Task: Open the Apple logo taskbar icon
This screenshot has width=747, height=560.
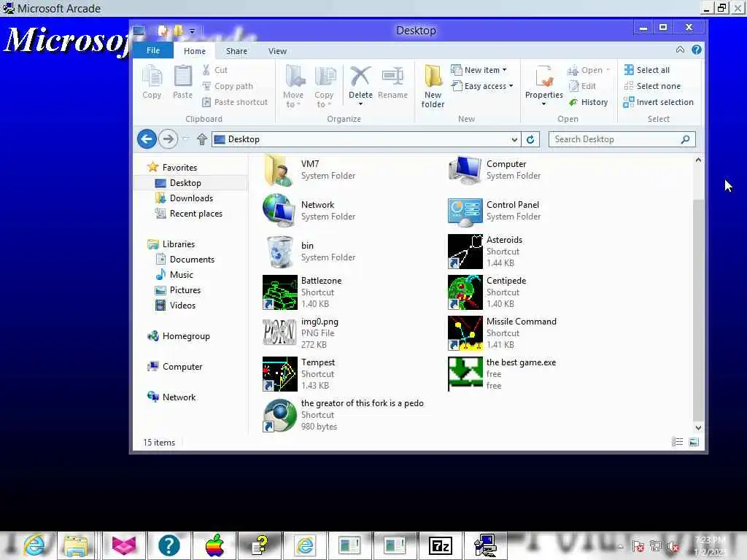Action: coord(215,545)
